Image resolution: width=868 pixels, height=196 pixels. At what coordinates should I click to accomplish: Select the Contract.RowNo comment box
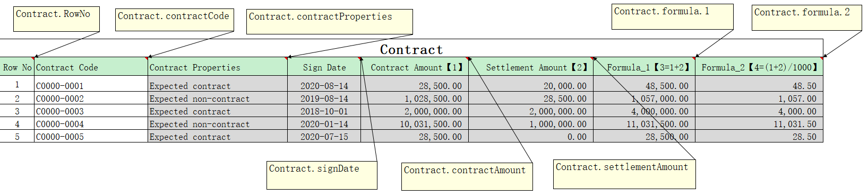pyautogui.click(x=57, y=20)
